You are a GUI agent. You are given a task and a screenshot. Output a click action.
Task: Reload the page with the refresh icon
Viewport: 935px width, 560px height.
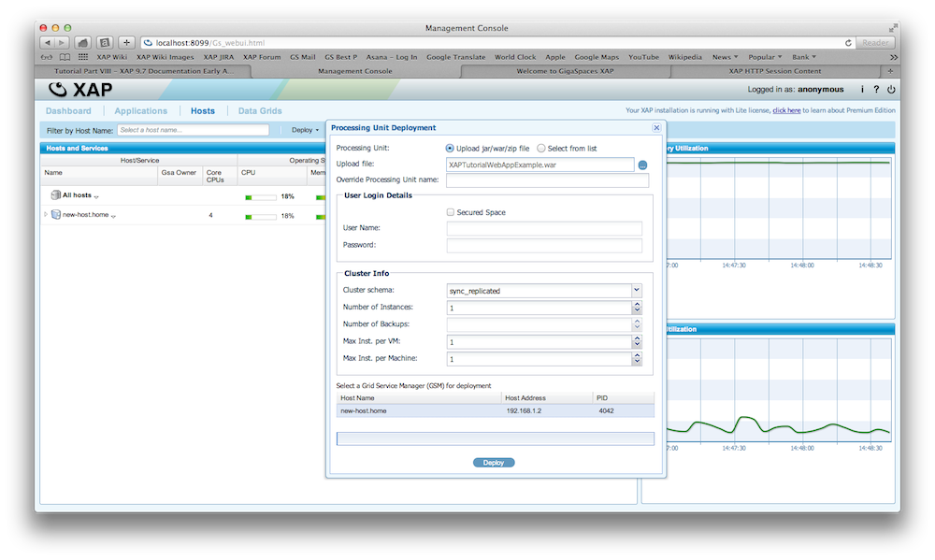pyautogui.click(x=848, y=43)
